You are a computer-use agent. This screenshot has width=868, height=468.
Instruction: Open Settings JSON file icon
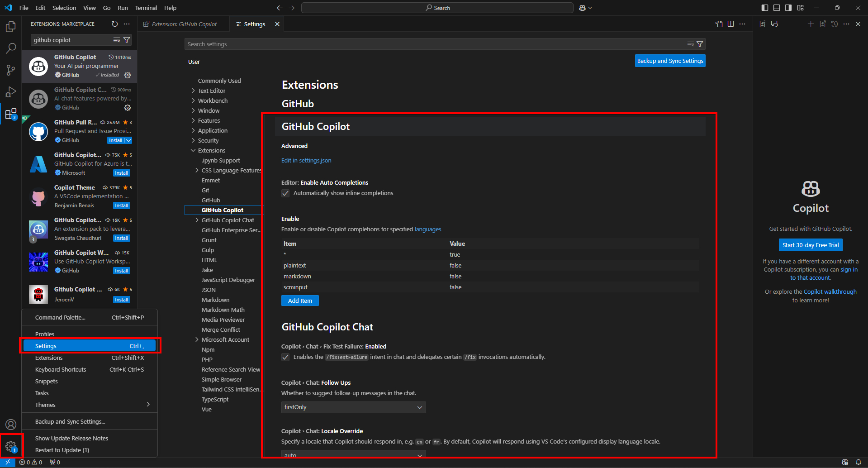point(719,24)
